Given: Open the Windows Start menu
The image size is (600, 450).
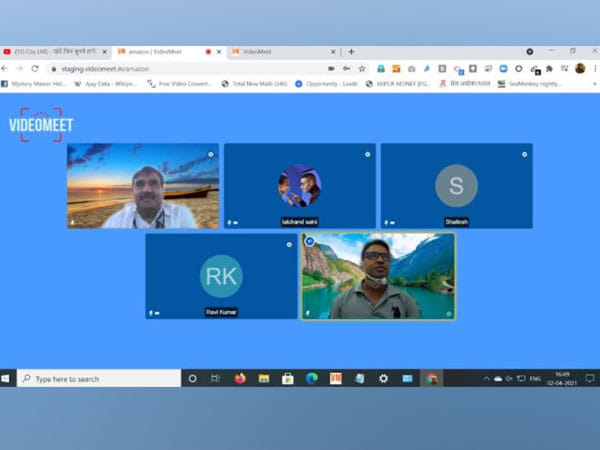Looking at the screenshot, I should click(8, 379).
